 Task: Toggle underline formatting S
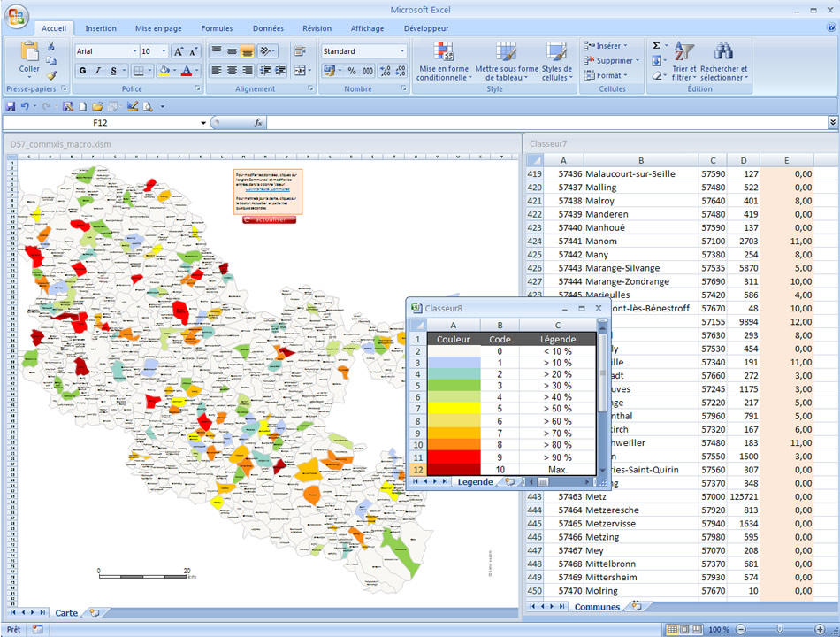tap(113, 71)
